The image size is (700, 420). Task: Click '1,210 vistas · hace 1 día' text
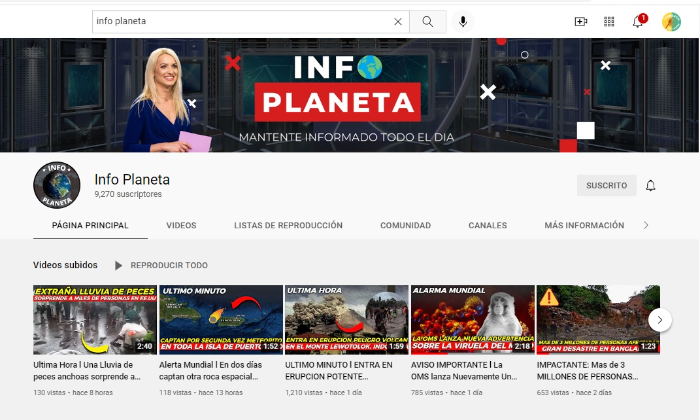(x=324, y=393)
